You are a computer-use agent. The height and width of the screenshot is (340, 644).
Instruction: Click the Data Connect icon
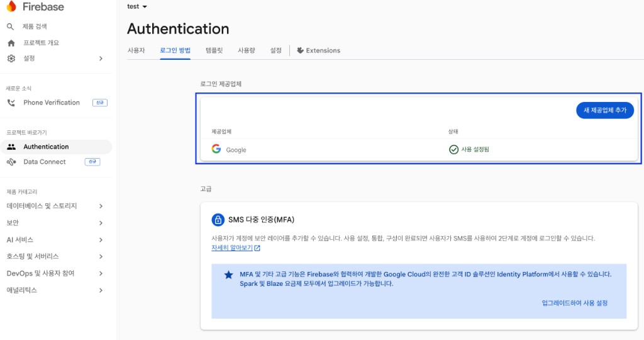click(x=11, y=162)
